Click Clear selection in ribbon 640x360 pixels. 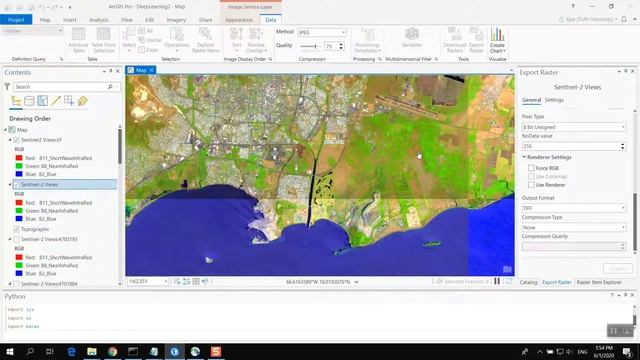point(149,50)
